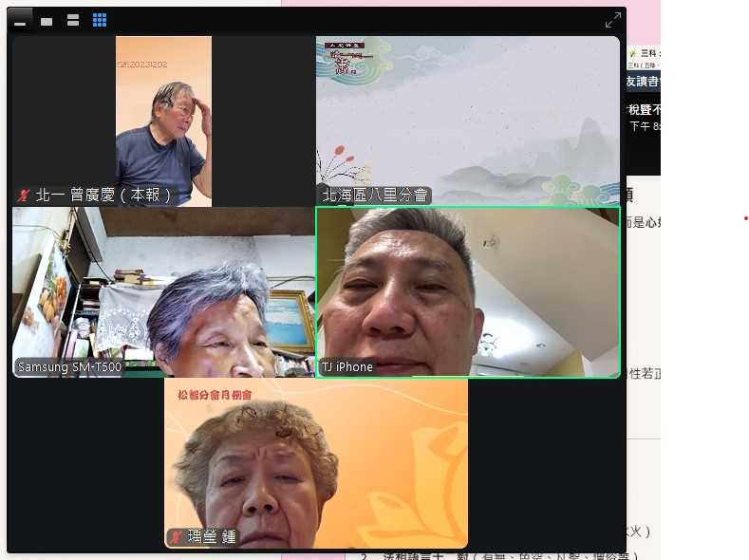Select the 北海區八里分會 video tile

point(467,114)
